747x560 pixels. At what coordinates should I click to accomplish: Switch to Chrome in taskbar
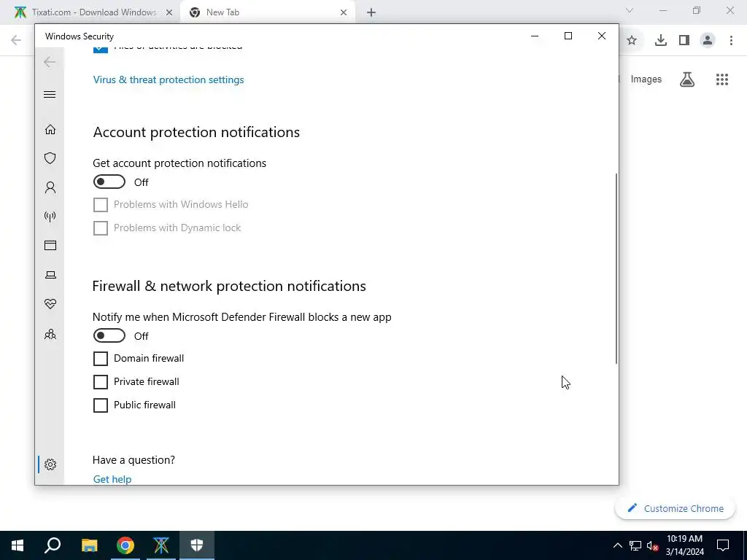pyautogui.click(x=125, y=545)
